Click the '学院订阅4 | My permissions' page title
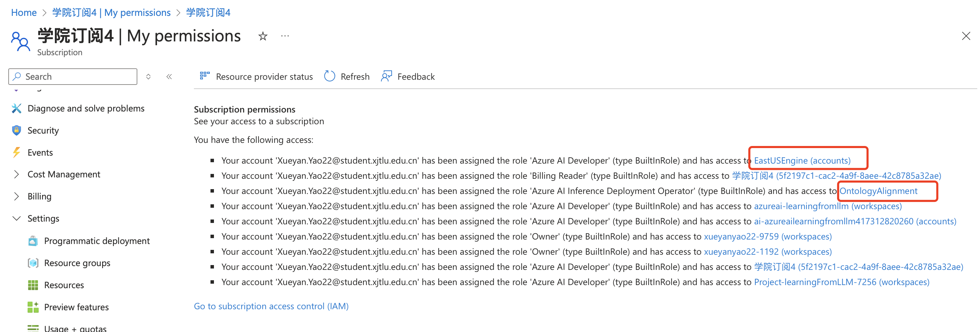This screenshot has height=332, width=980. 139,36
